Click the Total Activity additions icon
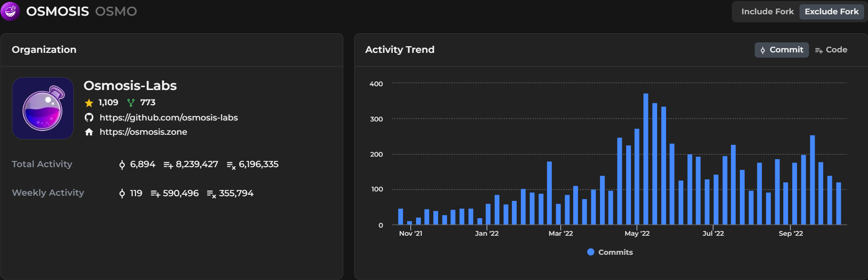Screen dimensions: 868x280 [x=168, y=165]
